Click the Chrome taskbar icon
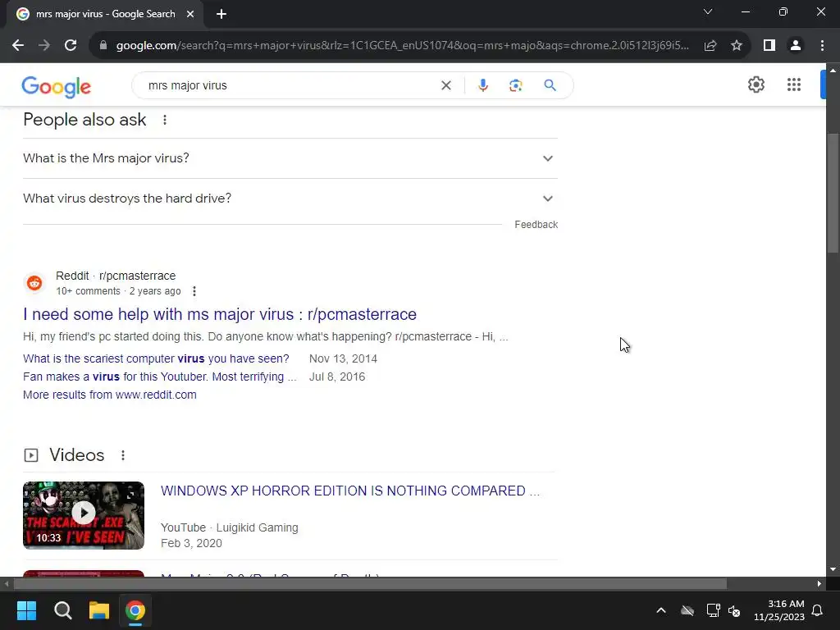840x630 pixels. [135, 610]
